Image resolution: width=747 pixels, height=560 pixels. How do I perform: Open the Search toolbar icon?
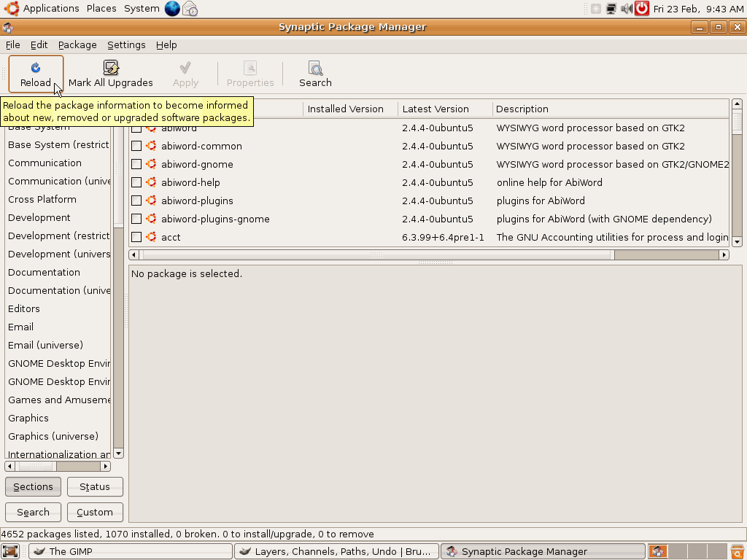point(315,68)
